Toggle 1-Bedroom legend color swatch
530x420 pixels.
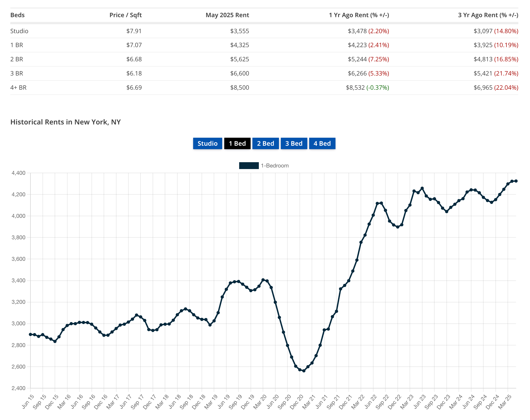(249, 166)
